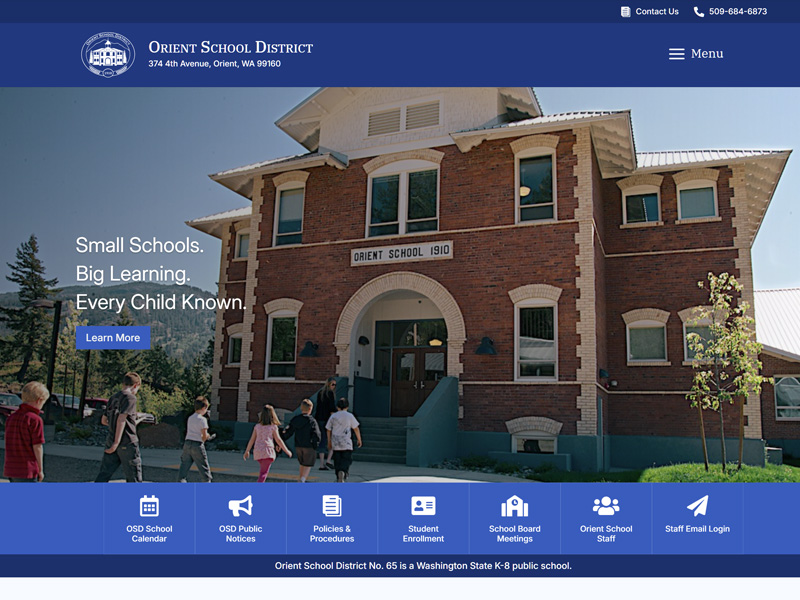The height and width of the screenshot is (600, 800).
Task: Click the Learn More button
Action: (113, 338)
